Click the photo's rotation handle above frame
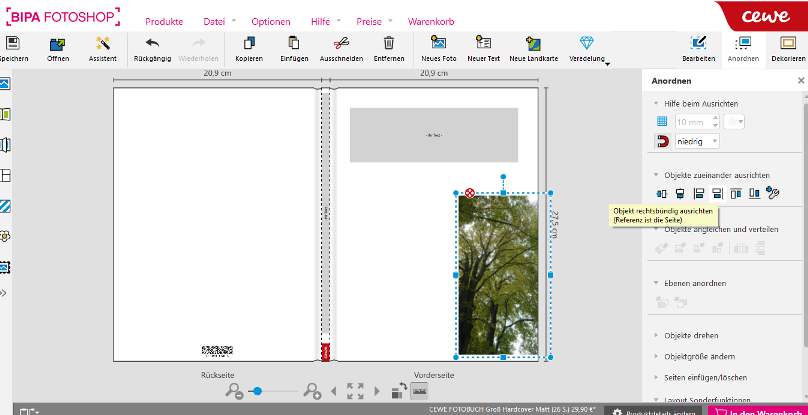Viewport: 808px width, 415px height. tap(503, 176)
